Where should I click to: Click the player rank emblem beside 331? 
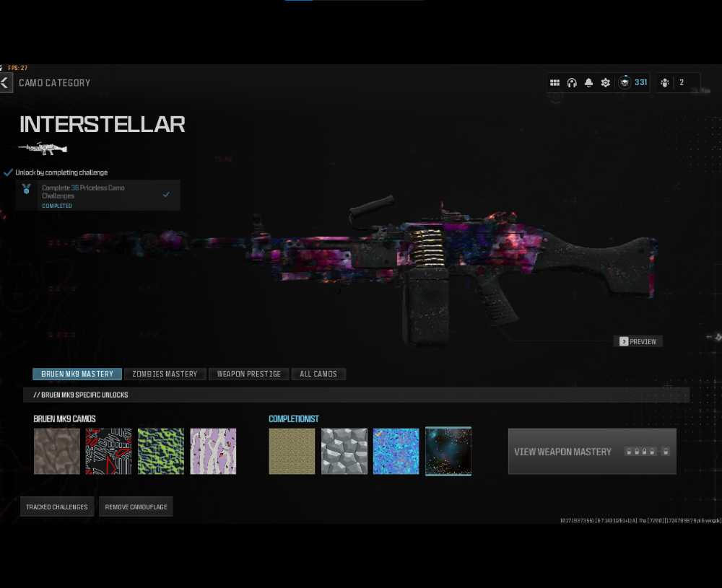[625, 82]
